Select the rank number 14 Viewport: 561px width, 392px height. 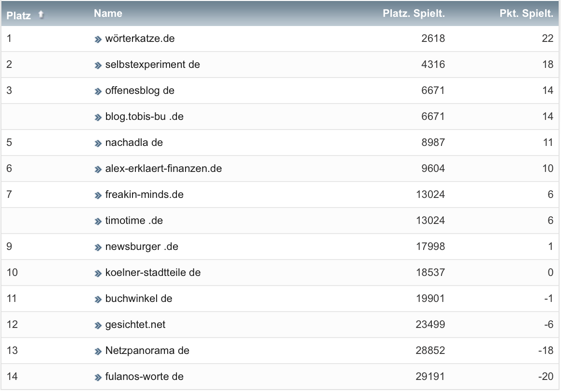pyautogui.click(x=12, y=377)
